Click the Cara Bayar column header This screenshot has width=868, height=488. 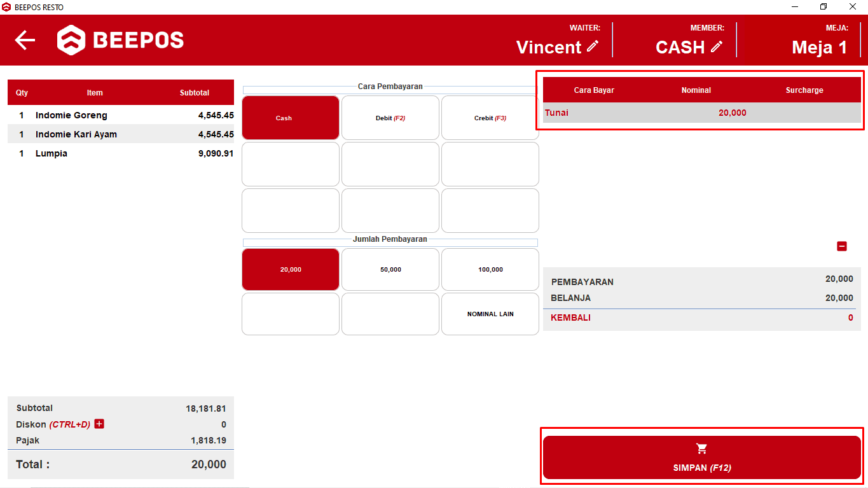point(594,90)
